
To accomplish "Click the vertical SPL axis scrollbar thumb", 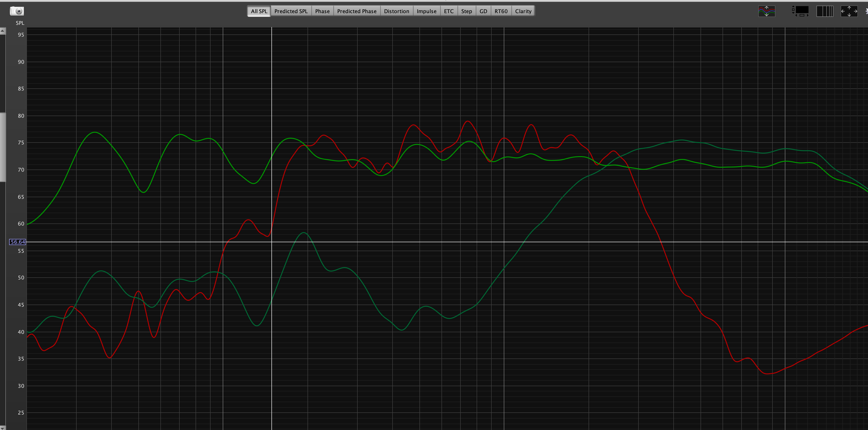I will click(2, 147).
